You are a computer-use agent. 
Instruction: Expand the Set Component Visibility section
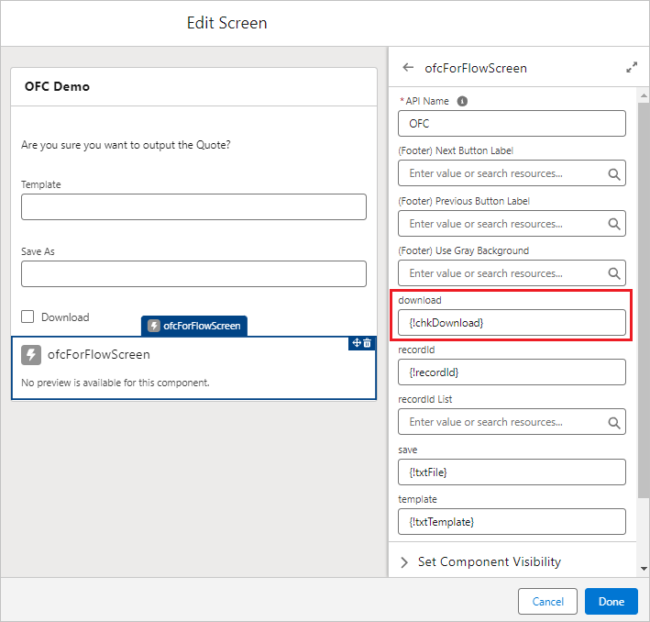tap(404, 562)
